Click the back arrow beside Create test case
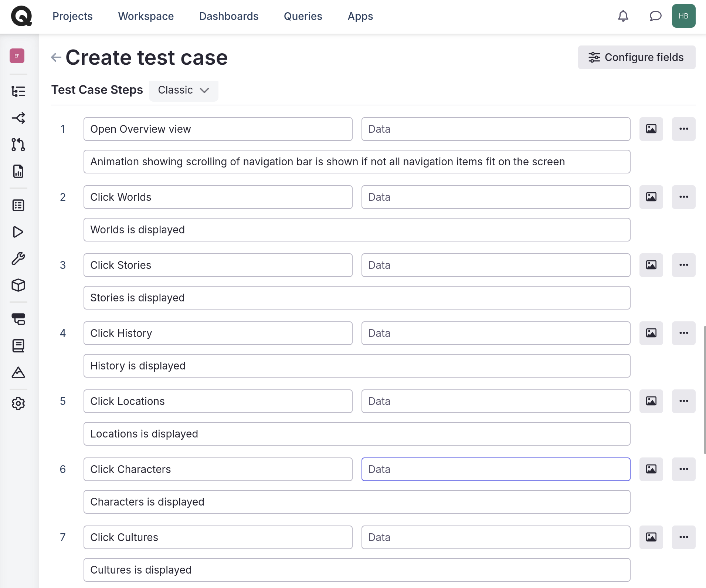This screenshot has width=706, height=588. coord(56,57)
